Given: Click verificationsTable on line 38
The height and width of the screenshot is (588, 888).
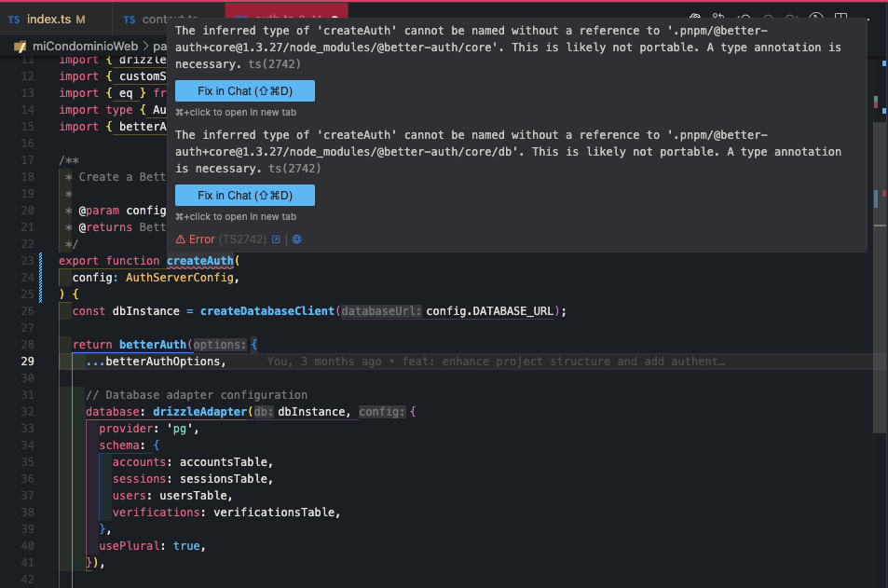Looking at the screenshot, I should [274, 513].
